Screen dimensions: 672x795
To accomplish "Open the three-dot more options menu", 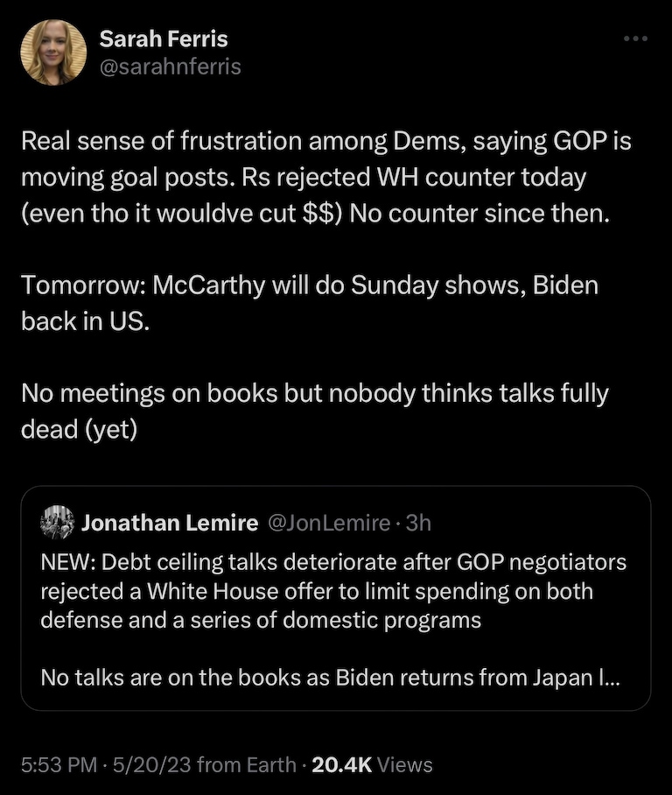I will (635, 39).
